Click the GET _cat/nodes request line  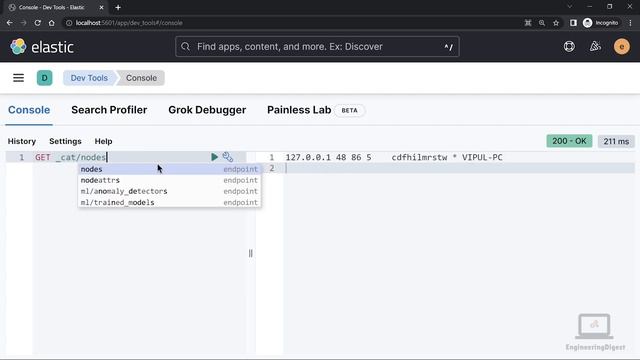click(71, 157)
